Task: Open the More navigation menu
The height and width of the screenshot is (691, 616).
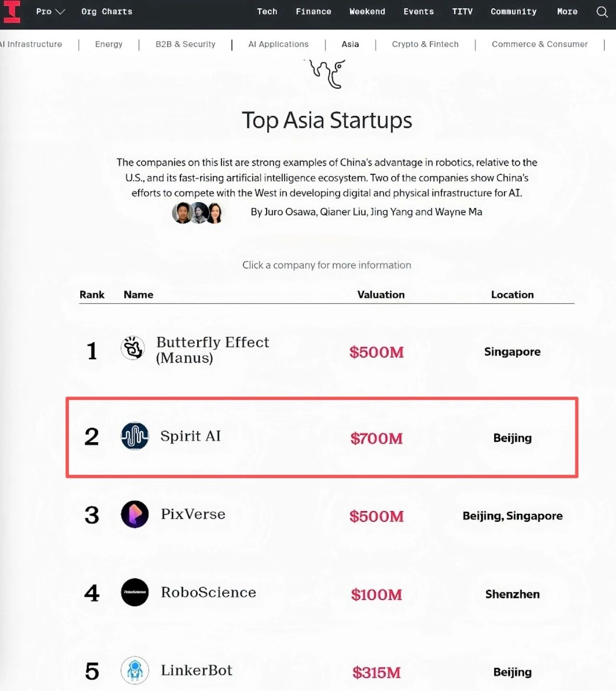Action: tap(567, 12)
